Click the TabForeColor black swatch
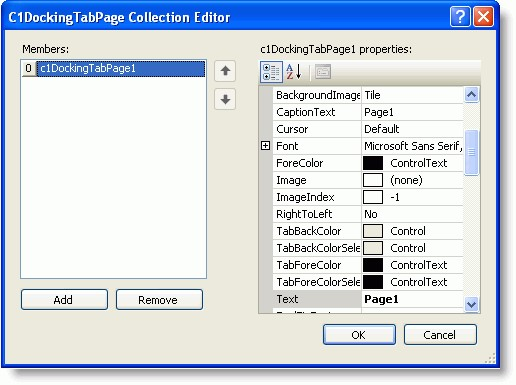This screenshot has width=516, height=385. 373,265
